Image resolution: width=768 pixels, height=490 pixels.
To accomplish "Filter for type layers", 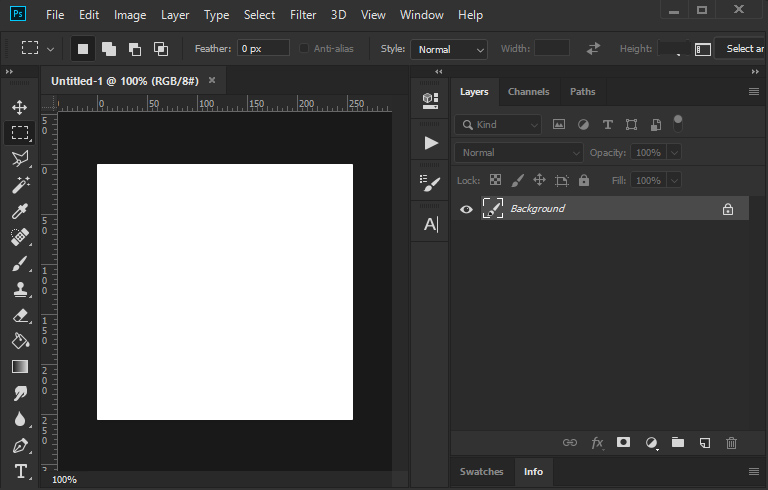I will pos(607,124).
